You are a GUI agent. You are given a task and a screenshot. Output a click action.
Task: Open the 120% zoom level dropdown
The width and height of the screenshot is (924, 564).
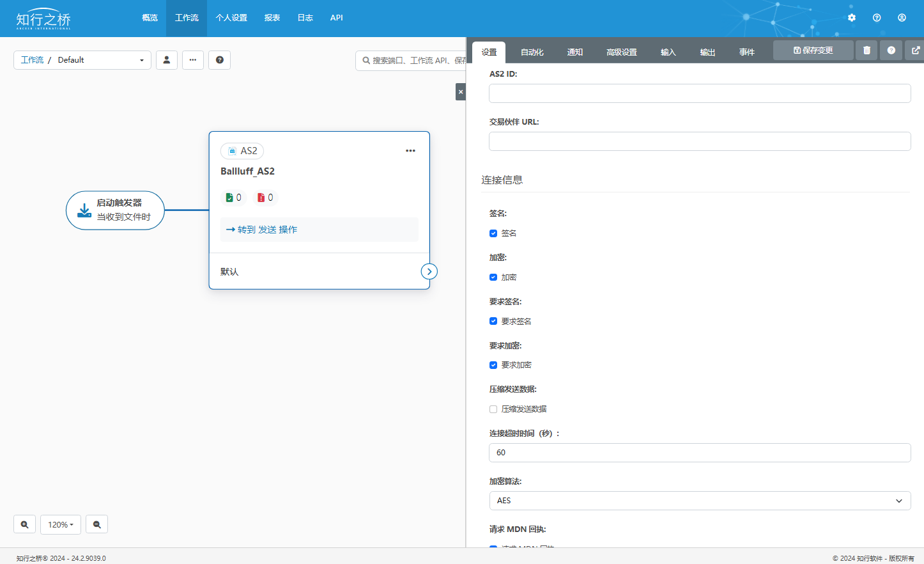click(x=61, y=524)
